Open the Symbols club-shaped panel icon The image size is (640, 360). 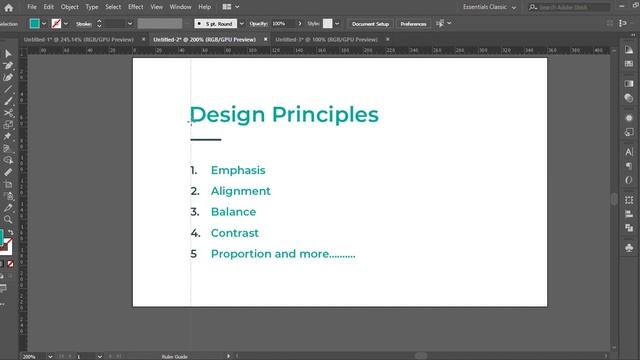[629, 248]
